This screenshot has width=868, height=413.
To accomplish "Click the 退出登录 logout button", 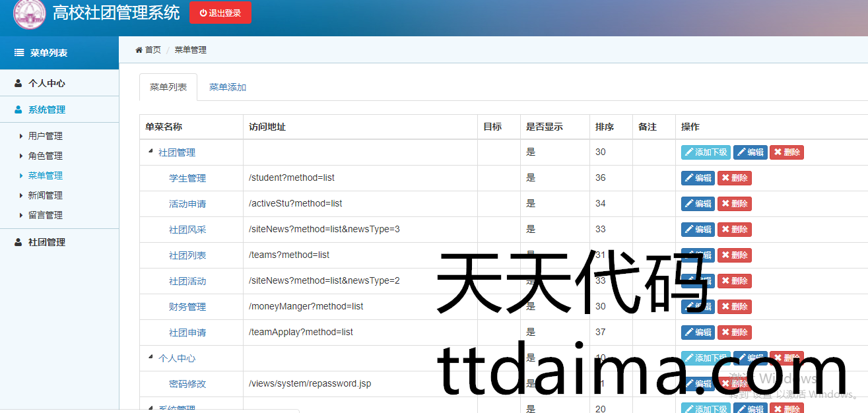I will tap(220, 13).
